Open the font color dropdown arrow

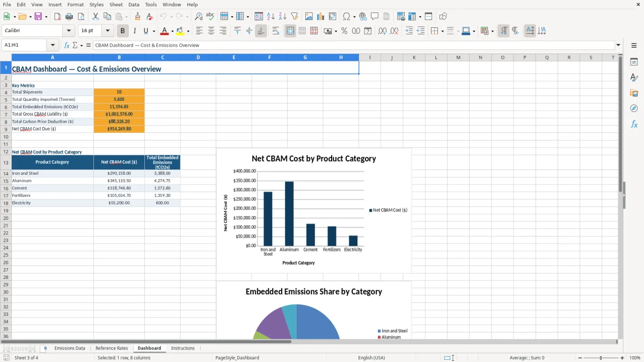[172, 31]
